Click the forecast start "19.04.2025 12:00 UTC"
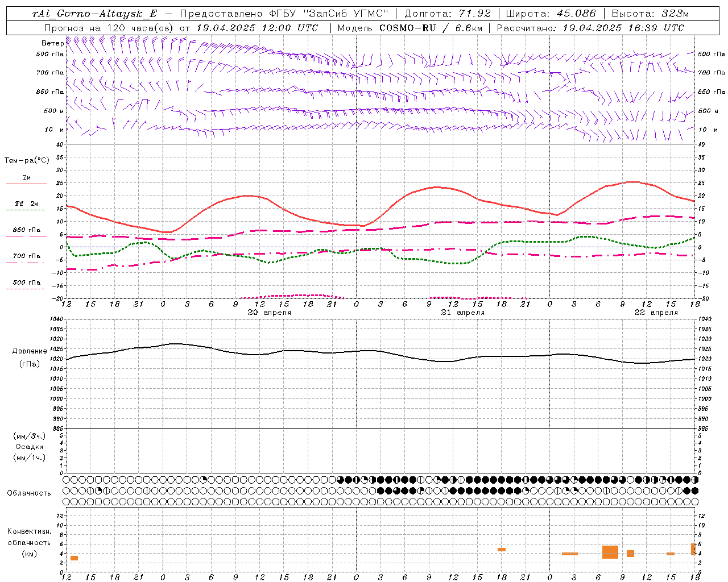Screen dimensions: 728x582 pos(257,28)
